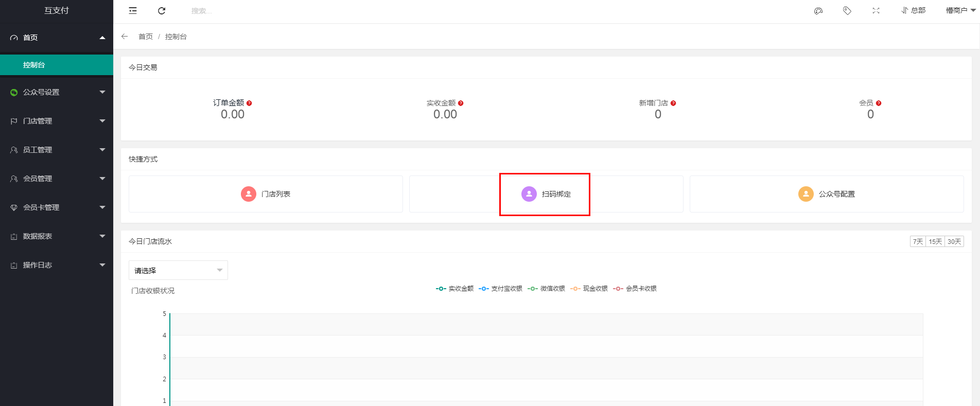Click the report icon beside 数据报表
The height and width of the screenshot is (406, 980).
(x=14, y=236)
